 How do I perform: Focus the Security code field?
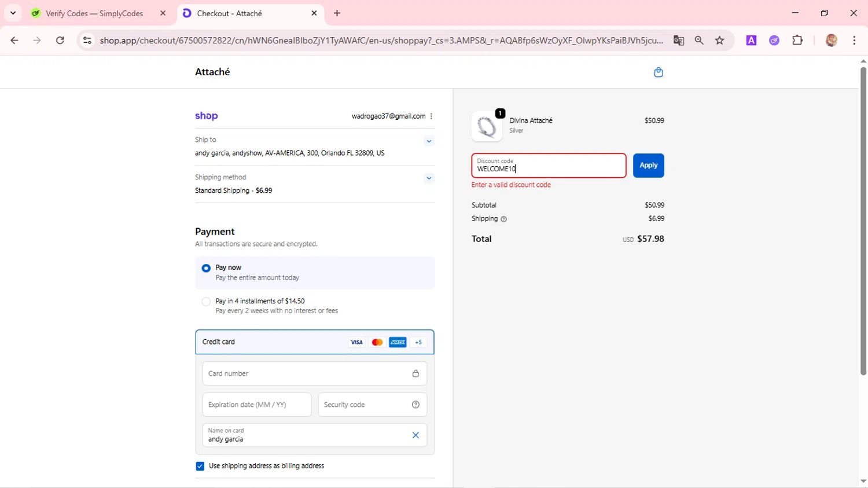(372, 405)
